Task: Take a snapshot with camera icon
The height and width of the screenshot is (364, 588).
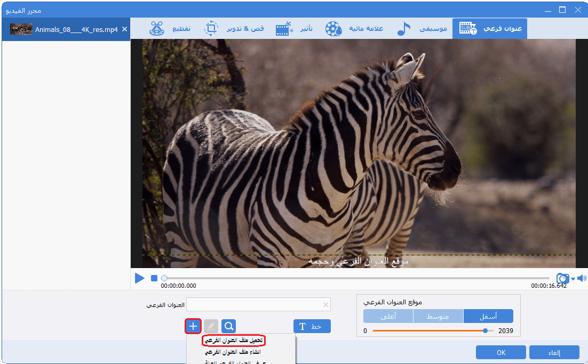Action: 562,278
